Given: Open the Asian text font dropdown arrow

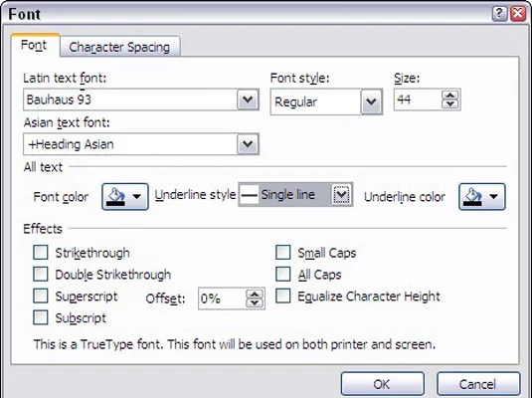Looking at the screenshot, I should click(x=248, y=144).
